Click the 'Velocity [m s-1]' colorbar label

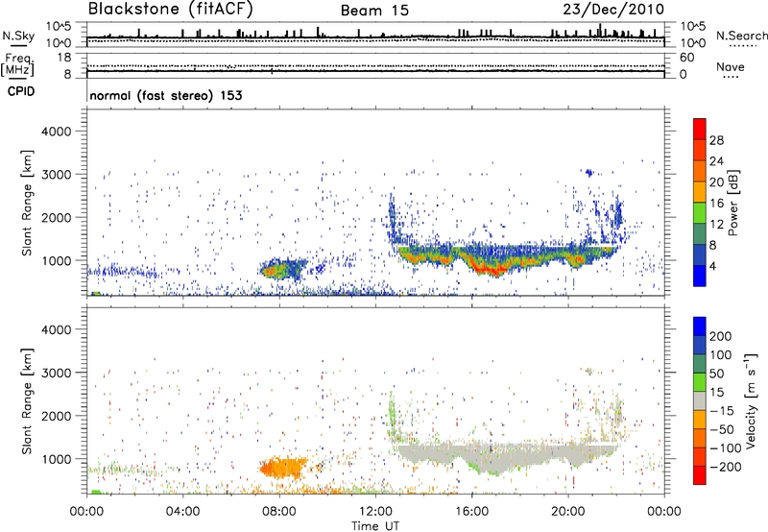(x=751, y=400)
